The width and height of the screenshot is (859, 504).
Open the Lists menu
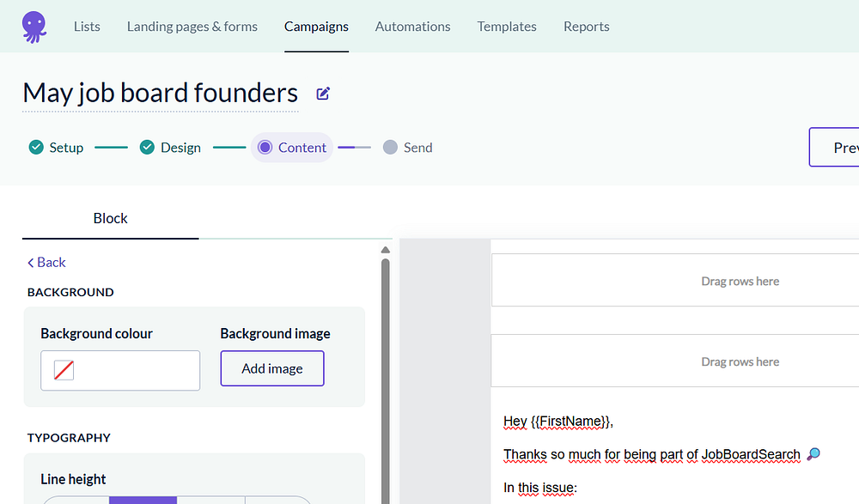pyautogui.click(x=87, y=27)
